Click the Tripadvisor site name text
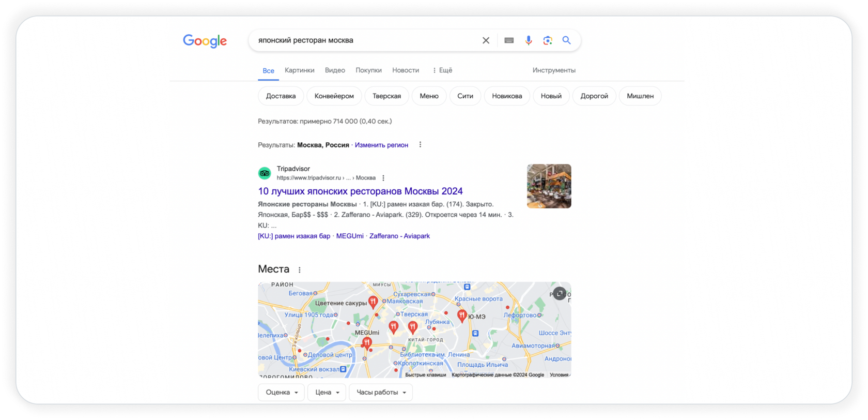This screenshot has width=868, height=420. point(293,169)
